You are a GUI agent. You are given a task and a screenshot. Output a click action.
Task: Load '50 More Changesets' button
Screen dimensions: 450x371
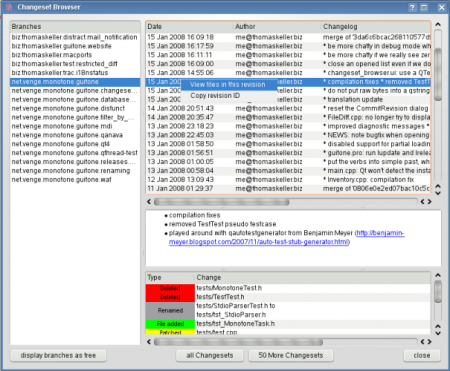291,356
